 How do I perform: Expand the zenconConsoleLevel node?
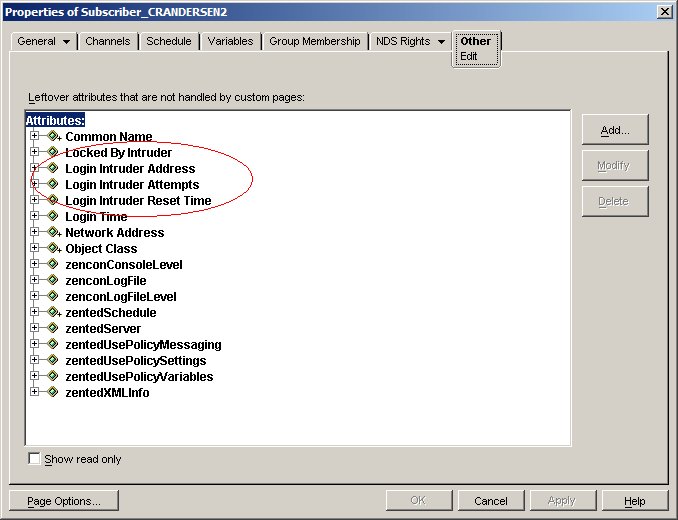point(35,264)
